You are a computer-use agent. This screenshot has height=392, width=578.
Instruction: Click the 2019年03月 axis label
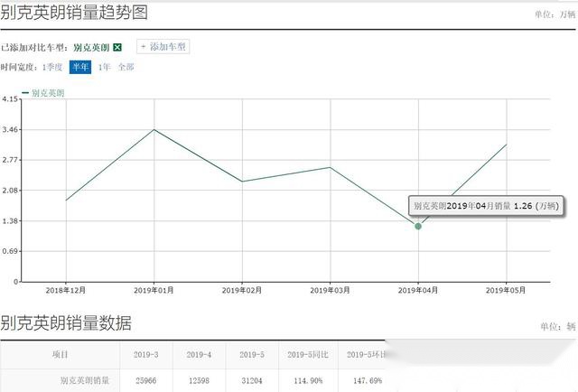pyautogui.click(x=330, y=291)
